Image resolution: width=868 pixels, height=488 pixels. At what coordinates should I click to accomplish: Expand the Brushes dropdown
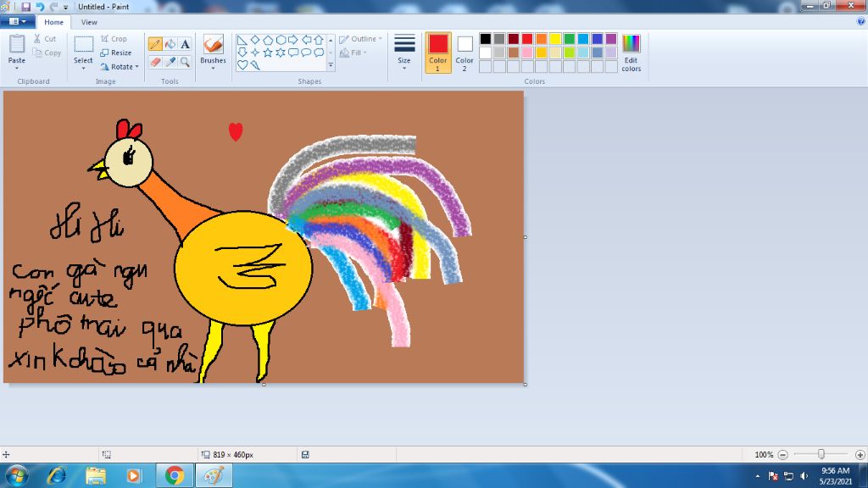pos(213,61)
